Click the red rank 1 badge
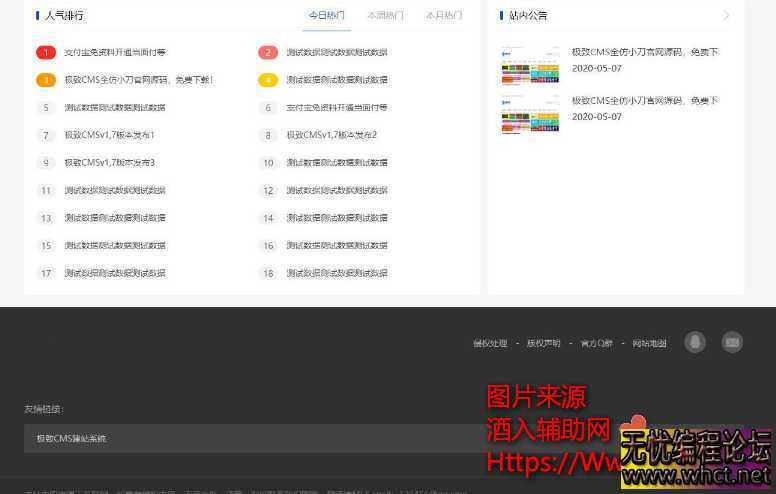 click(x=46, y=53)
